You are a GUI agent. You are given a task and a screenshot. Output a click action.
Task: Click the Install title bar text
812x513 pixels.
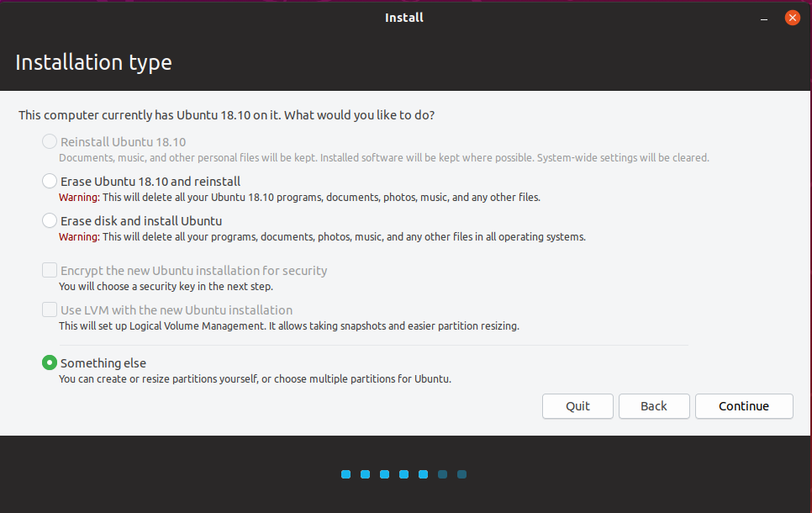[x=404, y=18]
